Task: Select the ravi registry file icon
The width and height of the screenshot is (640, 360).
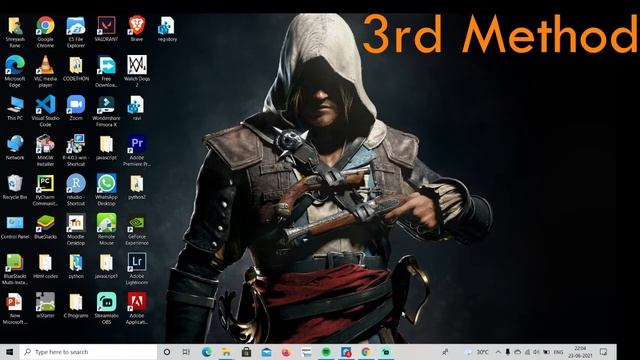Action: (x=137, y=108)
